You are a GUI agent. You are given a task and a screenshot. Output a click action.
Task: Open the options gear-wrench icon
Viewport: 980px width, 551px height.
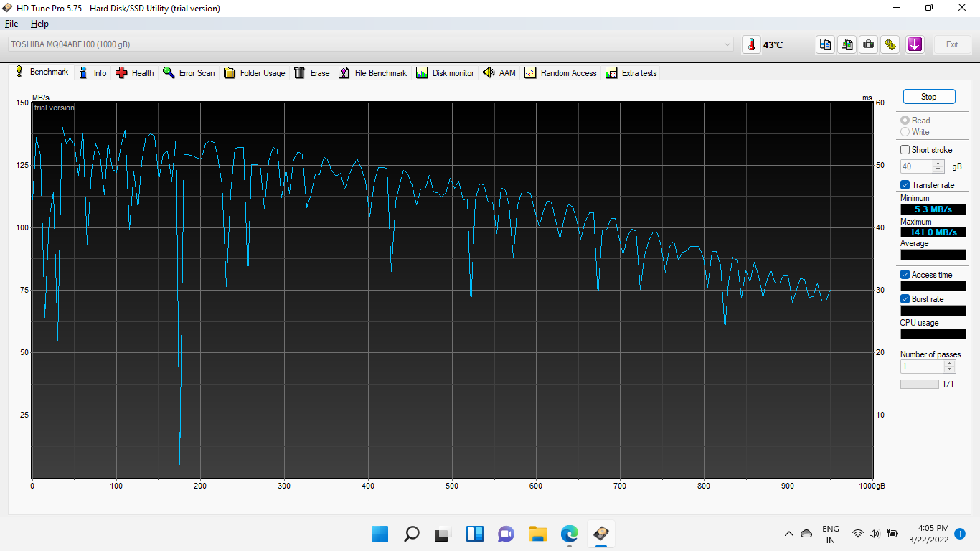point(890,44)
